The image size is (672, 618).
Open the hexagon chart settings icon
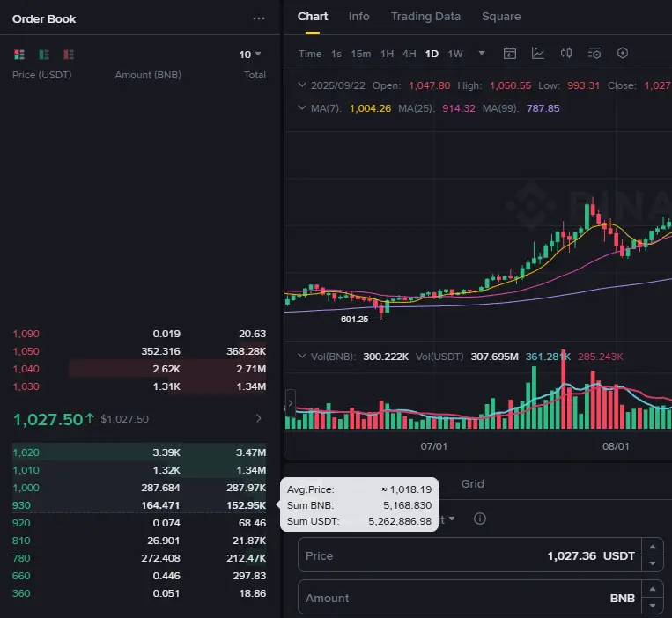tap(623, 54)
